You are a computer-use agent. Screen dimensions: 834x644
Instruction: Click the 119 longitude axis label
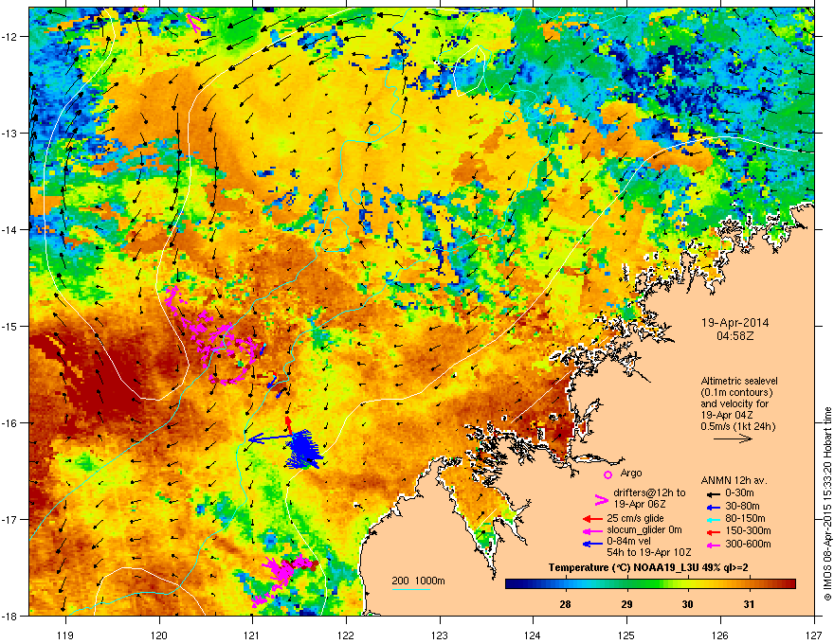pyautogui.click(x=66, y=635)
